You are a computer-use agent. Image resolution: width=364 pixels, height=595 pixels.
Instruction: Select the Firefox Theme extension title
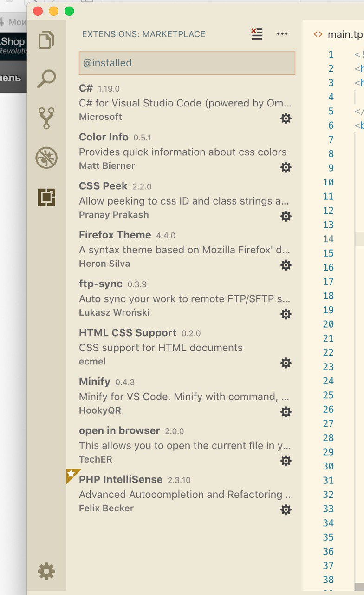pos(115,235)
